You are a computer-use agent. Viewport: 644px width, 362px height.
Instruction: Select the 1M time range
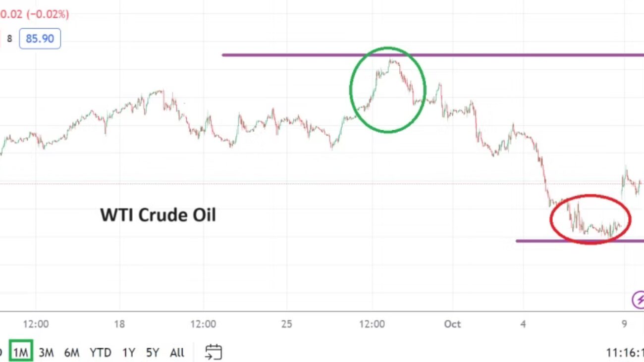coord(21,353)
